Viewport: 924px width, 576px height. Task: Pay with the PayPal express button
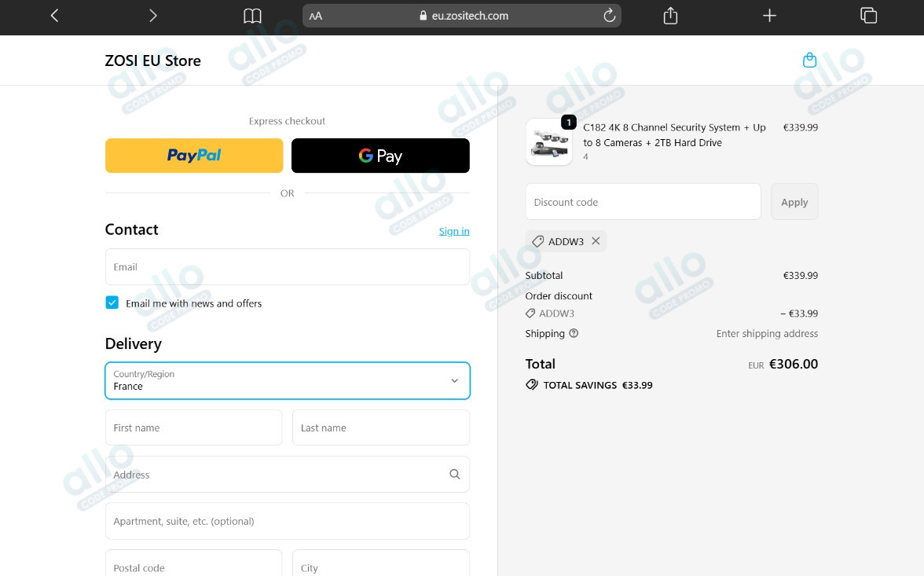(x=194, y=156)
